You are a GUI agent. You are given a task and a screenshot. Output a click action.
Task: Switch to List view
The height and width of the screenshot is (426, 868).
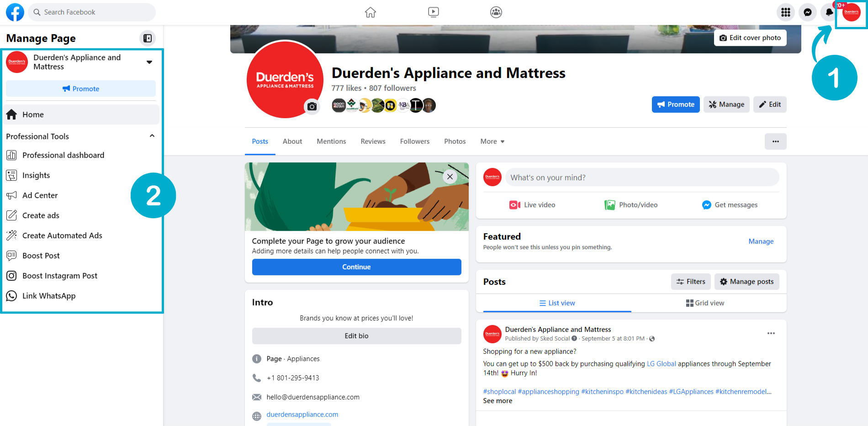(x=557, y=303)
